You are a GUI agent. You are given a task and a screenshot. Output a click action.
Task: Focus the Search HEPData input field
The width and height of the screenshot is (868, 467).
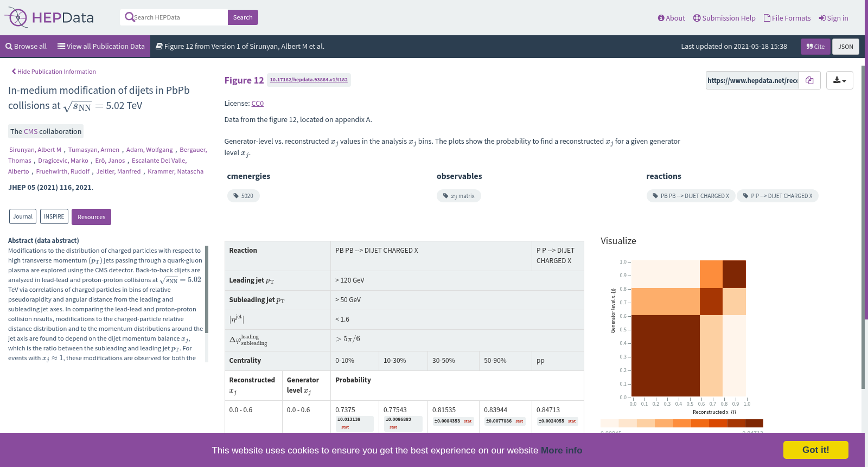[x=180, y=17]
